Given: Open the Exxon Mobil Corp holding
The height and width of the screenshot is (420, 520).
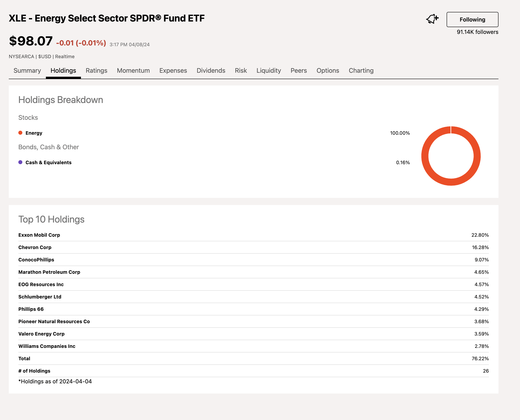Looking at the screenshot, I should tap(39, 235).
